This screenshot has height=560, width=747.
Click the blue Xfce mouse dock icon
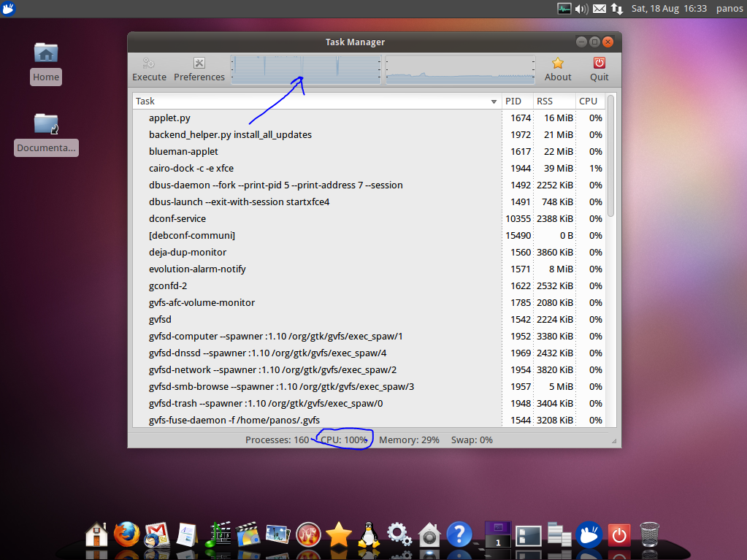coord(589,534)
